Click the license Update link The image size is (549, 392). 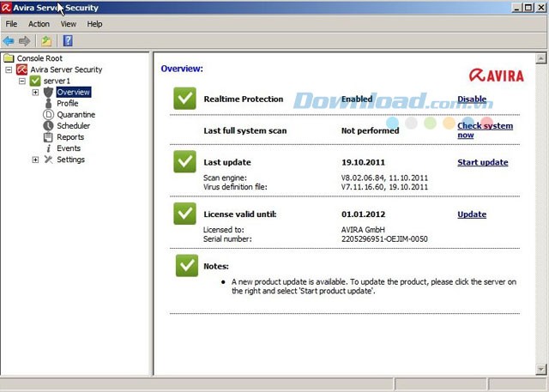(472, 214)
